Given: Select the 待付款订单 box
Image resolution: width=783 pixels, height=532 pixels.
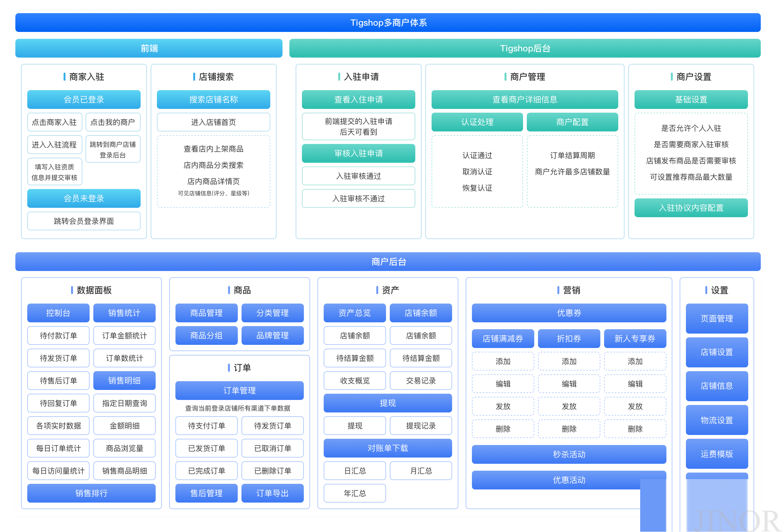Looking at the screenshot, I should tap(58, 335).
